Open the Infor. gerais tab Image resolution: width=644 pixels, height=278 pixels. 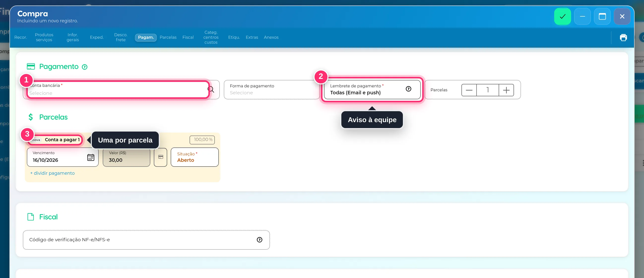click(73, 37)
